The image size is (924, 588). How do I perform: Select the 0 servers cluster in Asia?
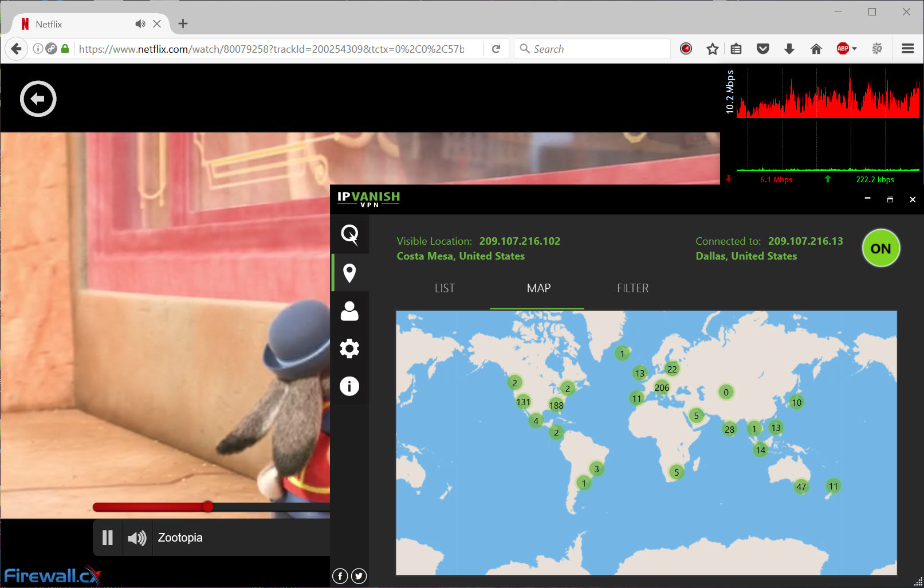726,392
